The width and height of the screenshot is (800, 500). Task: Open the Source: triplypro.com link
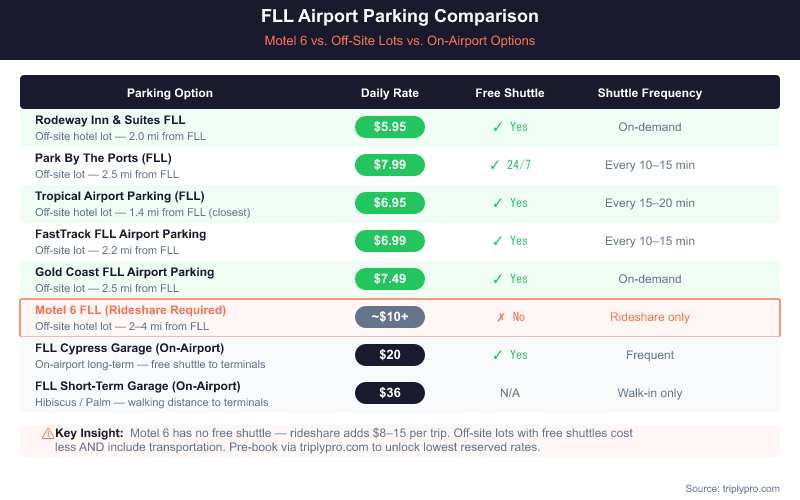tap(732, 488)
